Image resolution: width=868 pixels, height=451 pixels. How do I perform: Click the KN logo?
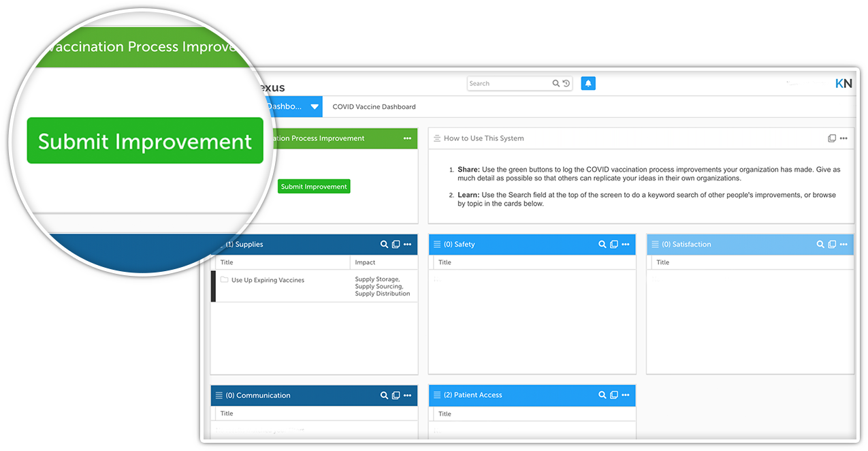[843, 84]
